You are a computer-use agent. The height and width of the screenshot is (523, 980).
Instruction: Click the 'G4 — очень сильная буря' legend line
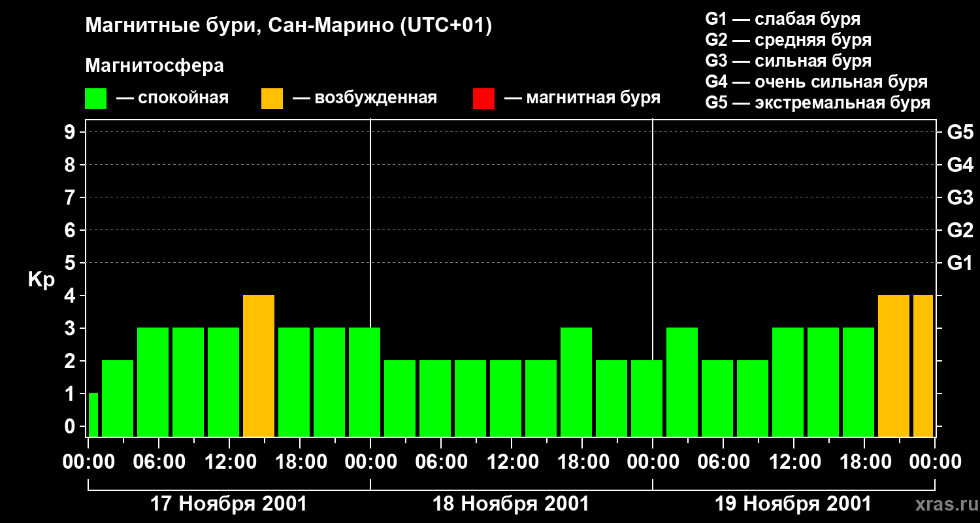[817, 82]
